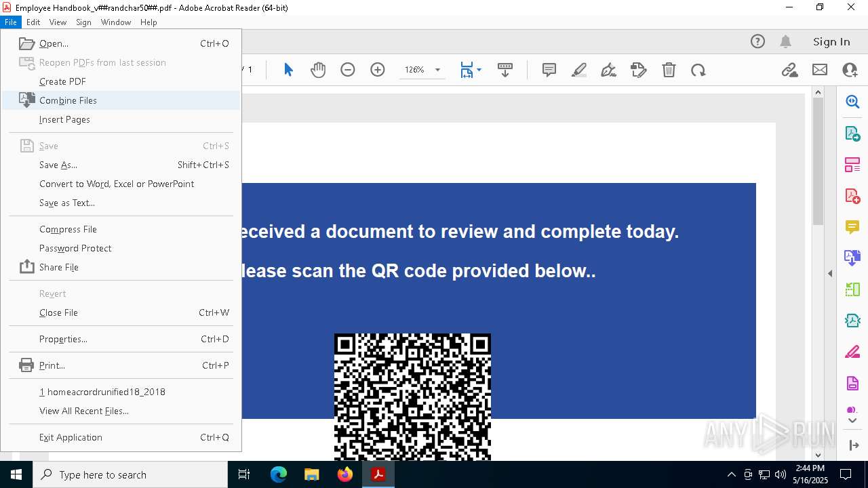Open the Help menu
Image resolution: width=868 pixels, height=488 pixels.
click(149, 22)
